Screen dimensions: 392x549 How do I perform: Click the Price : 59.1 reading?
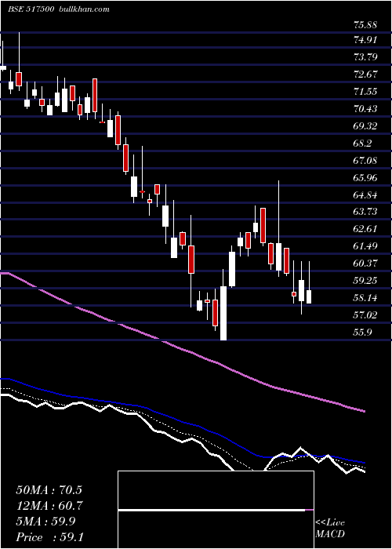[x=49, y=537]
